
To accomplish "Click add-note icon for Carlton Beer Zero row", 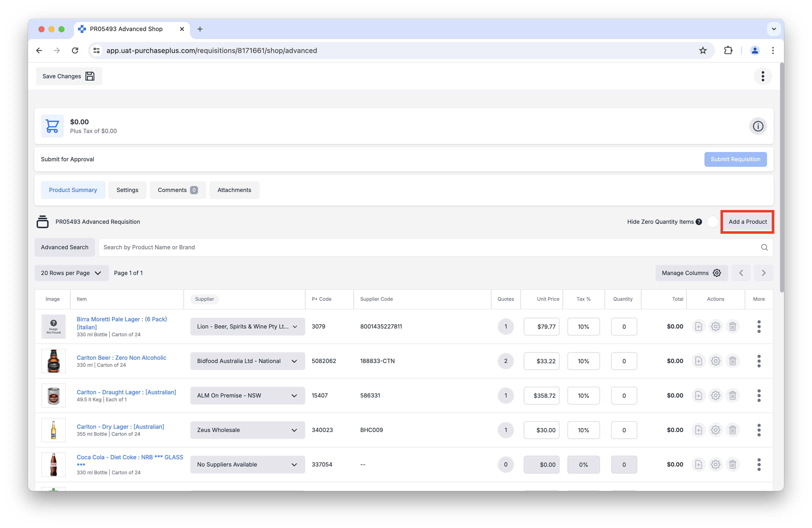I will (x=698, y=361).
